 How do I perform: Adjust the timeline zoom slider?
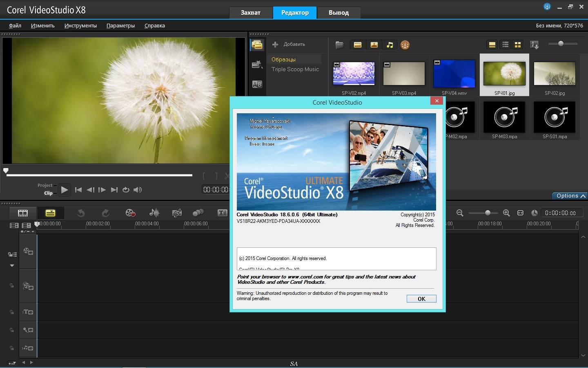point(487,213)
